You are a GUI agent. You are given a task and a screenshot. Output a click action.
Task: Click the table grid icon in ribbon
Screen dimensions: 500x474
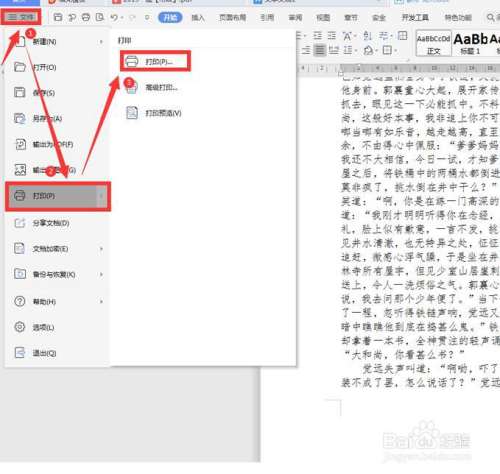[403, 35]
